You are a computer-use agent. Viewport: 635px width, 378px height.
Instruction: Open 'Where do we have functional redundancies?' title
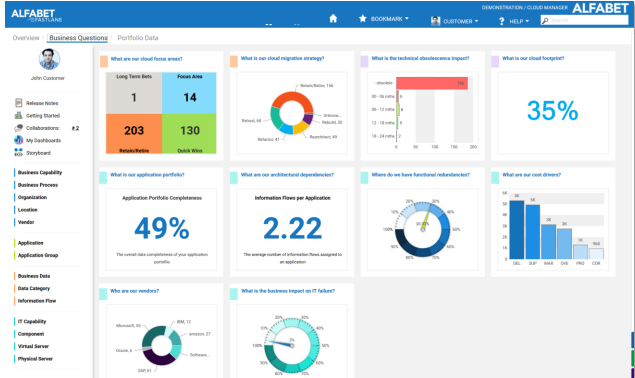pos(420,175)
